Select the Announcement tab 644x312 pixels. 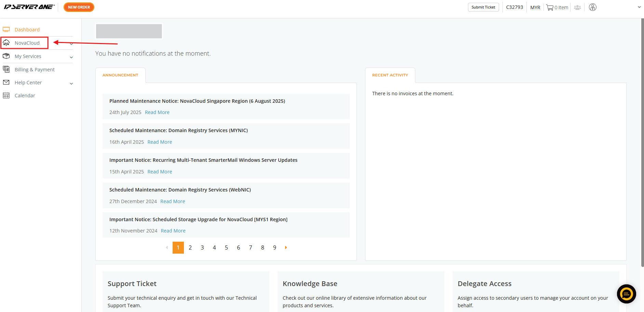point(120,75)
